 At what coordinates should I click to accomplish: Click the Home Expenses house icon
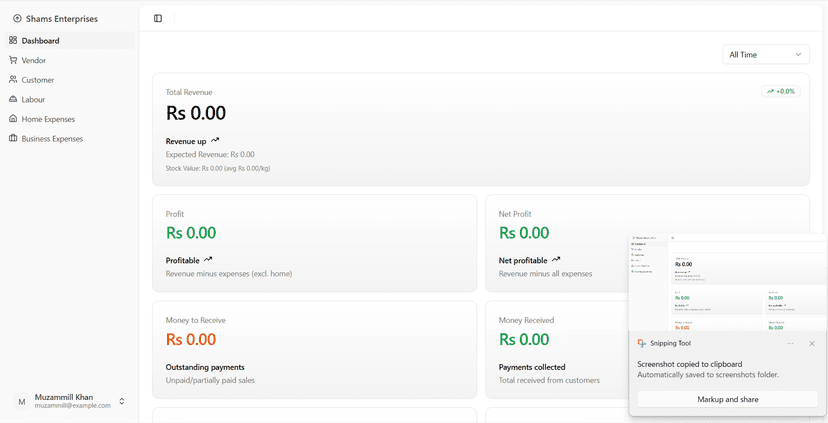tap(13, 119)
